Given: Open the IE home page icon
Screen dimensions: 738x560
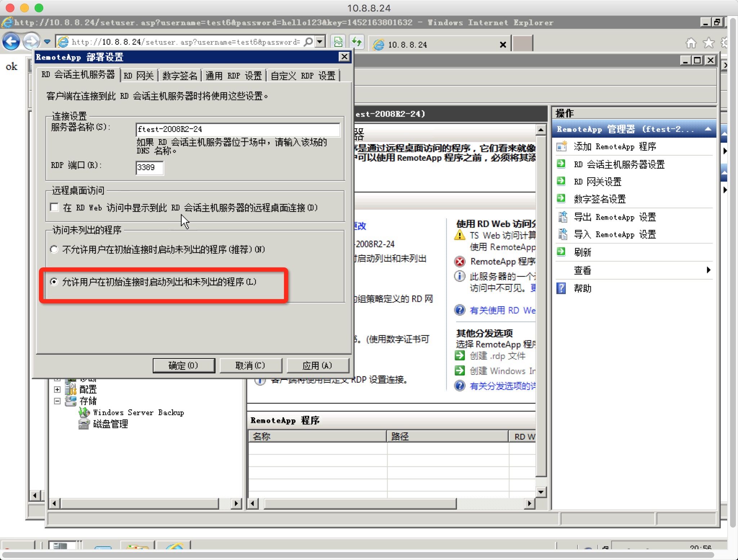Looking at the screenshot, I should pos(691,43).
